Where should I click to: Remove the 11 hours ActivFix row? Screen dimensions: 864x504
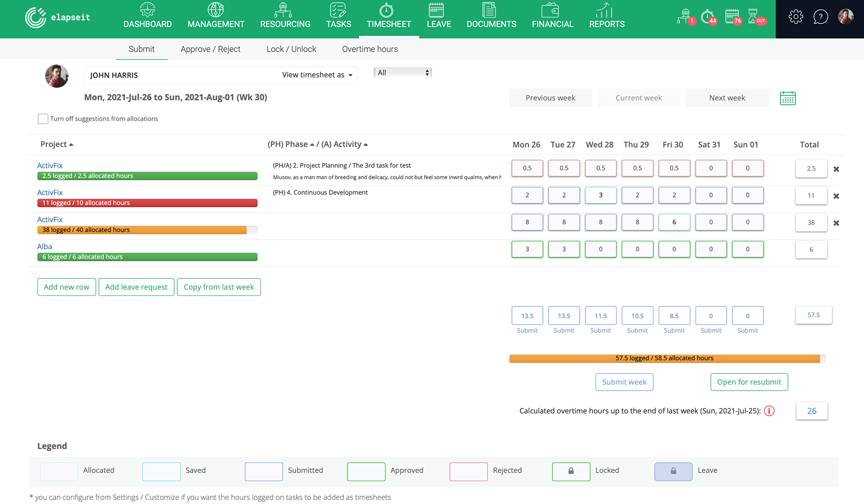tap(836, 196)
